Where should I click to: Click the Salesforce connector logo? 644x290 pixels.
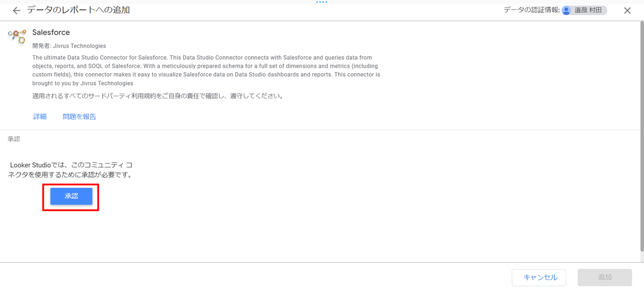pos(17,36)
